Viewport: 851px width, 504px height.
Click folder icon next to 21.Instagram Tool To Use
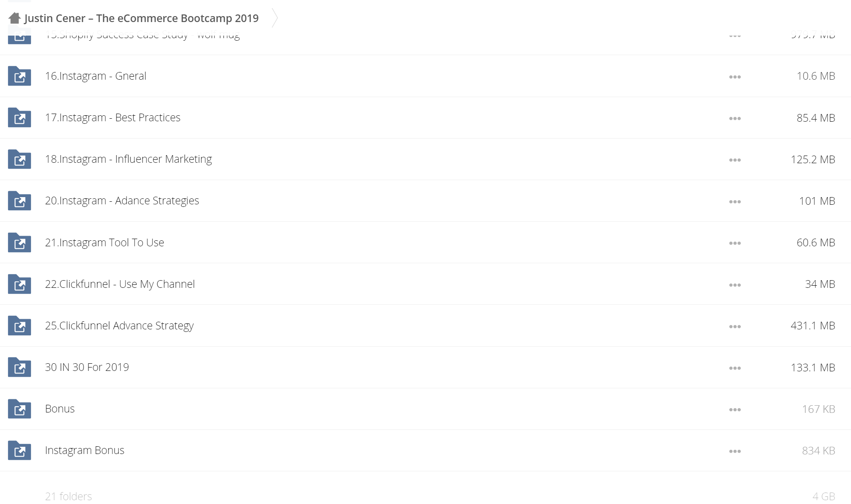pos(20,242)
